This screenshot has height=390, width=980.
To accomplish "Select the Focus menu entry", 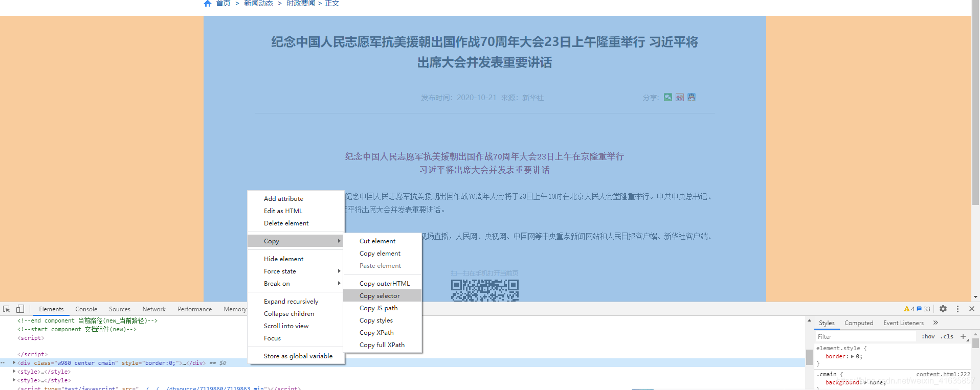I will tap(296, 338).
